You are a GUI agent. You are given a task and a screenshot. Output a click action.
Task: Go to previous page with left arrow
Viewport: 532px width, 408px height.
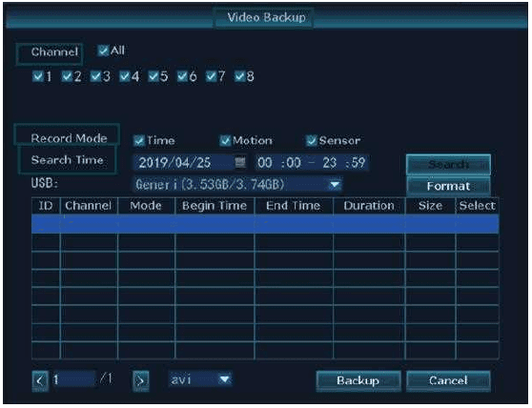(x=40, y=381)
